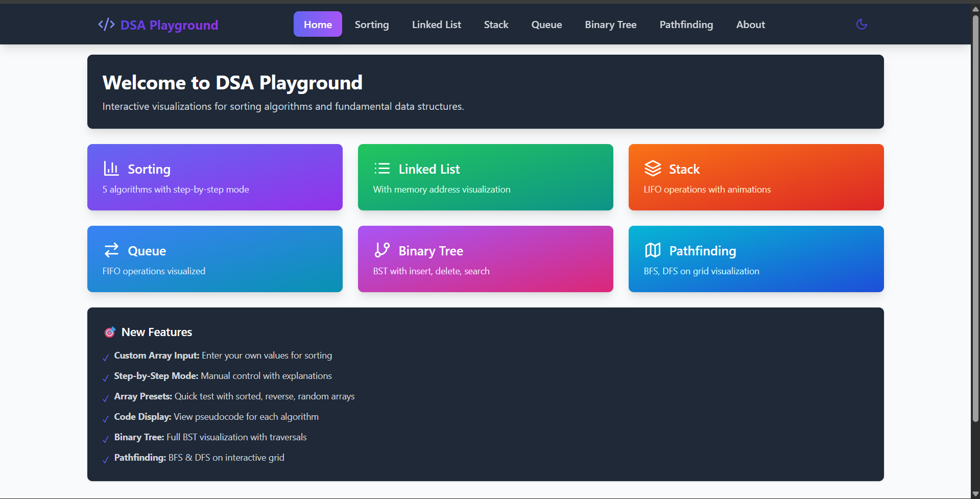Select the Home navigation button
The height and width of the screenshot is (499, 980).
317,24
